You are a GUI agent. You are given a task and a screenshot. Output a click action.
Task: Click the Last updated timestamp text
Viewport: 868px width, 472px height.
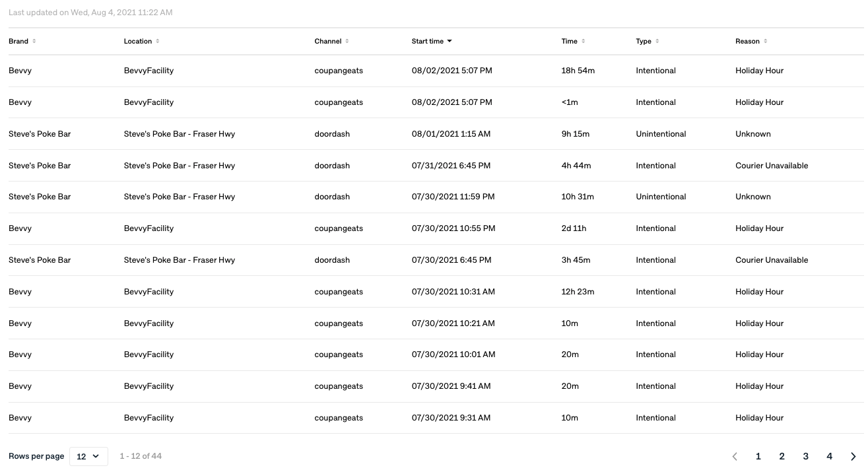tap(91, 13)
